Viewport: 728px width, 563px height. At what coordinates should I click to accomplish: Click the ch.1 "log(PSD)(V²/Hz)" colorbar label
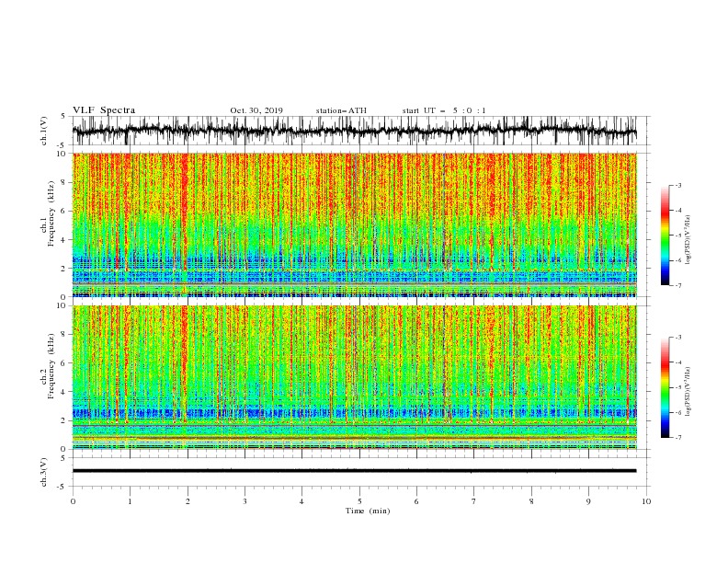(x=688, y=240)
